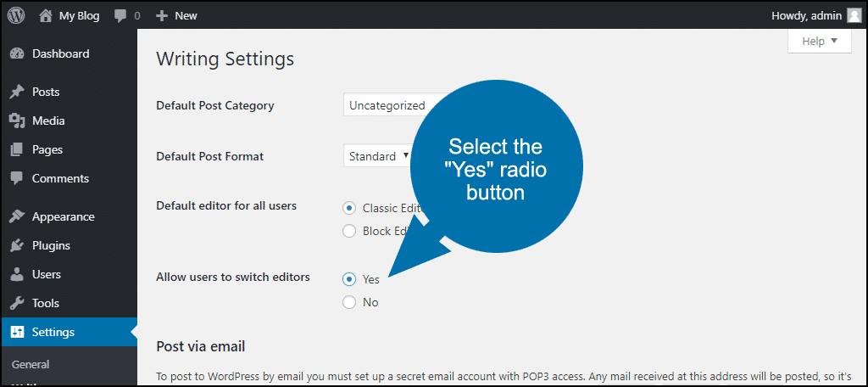Expand the Help dropdown tab
Viewport: 868px width, 387px height.
tap(820, 41)
